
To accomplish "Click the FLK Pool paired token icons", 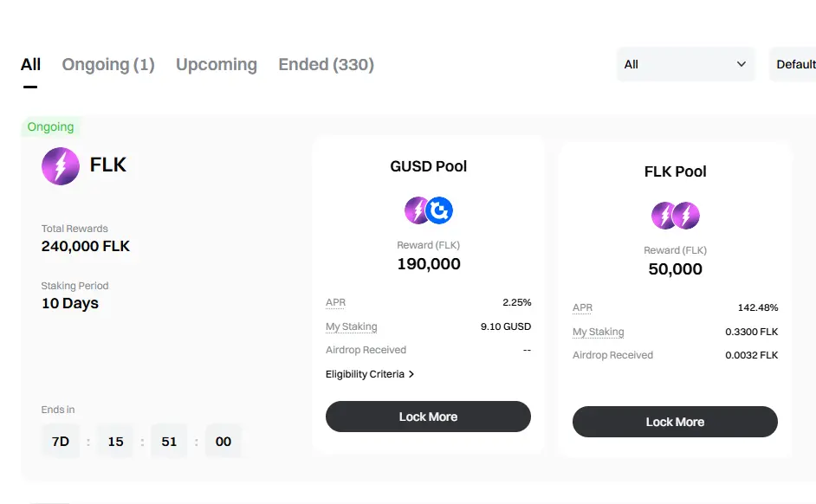I will tap(675, 215).
